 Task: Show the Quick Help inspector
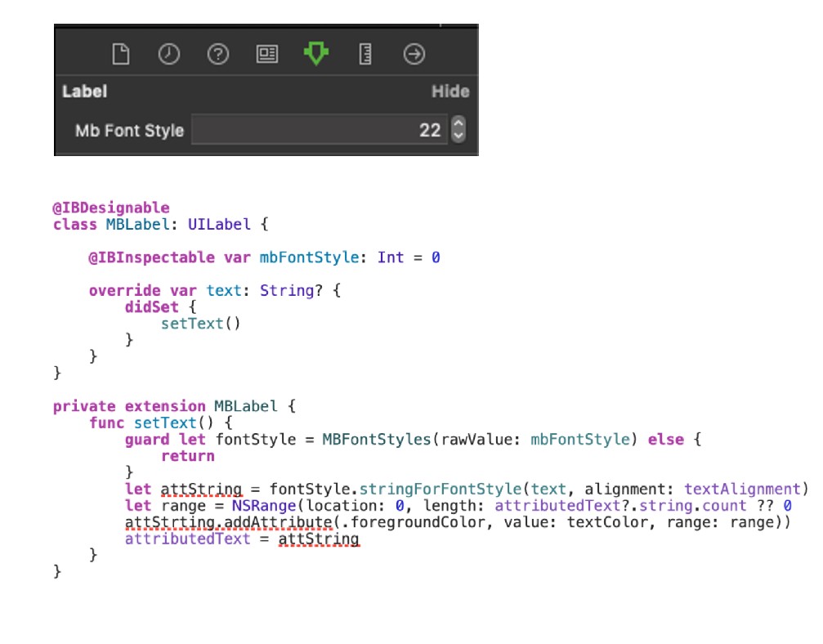(x=217, y=55)
